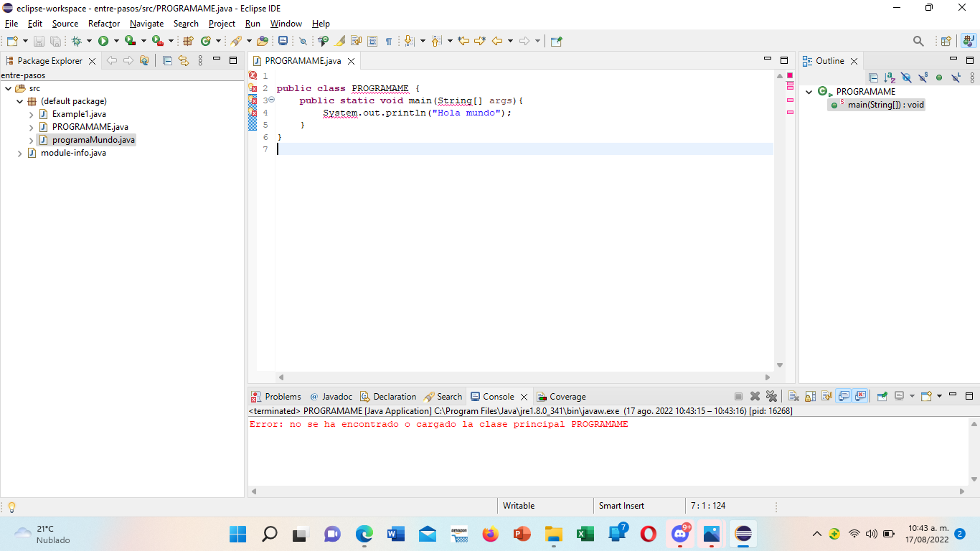Open Excel from the taskbar
The height and width of the screenshot is (551, 980).
[x=585, y=534]
